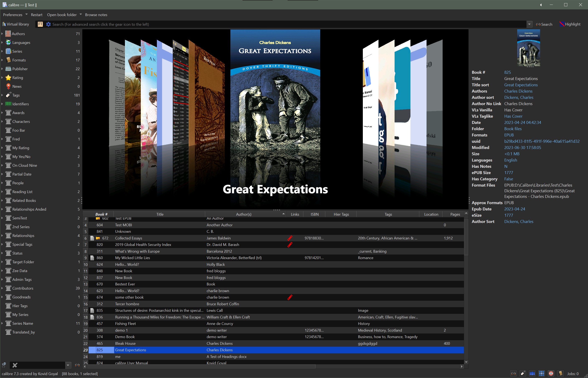Image resolution: width=588 pixels, height=378 pixels.
Task: Expand the Relationships Anded category
Action: [2, 209]
